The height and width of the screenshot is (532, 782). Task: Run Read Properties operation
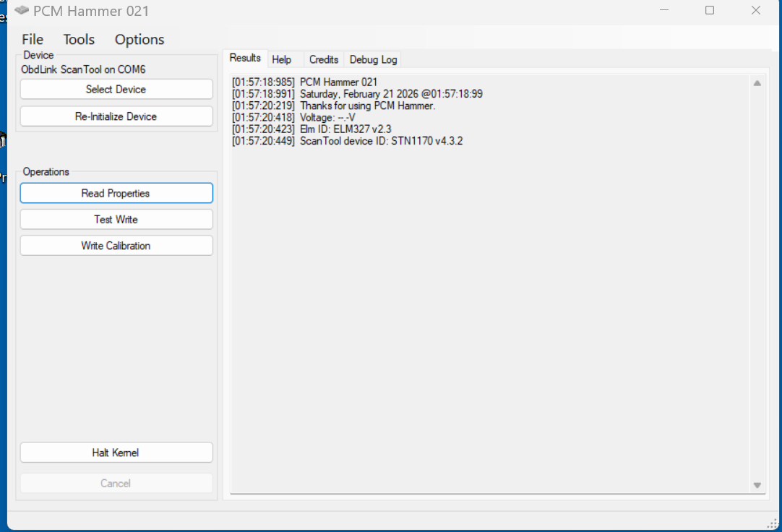pos(116,194)
